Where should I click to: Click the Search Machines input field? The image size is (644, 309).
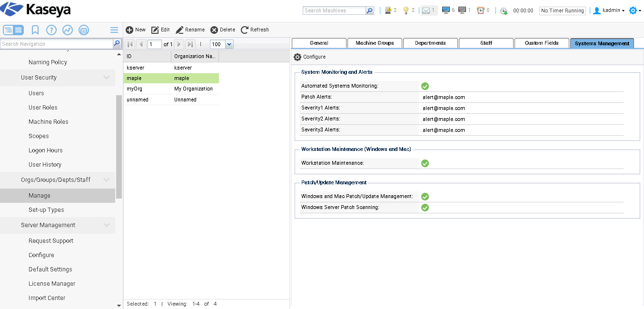[x=334, y=10]
